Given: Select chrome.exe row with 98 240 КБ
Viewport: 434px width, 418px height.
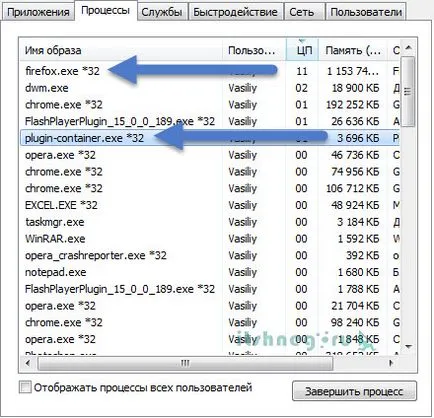Looking at the screenshot, I should [x=210, y=322].
